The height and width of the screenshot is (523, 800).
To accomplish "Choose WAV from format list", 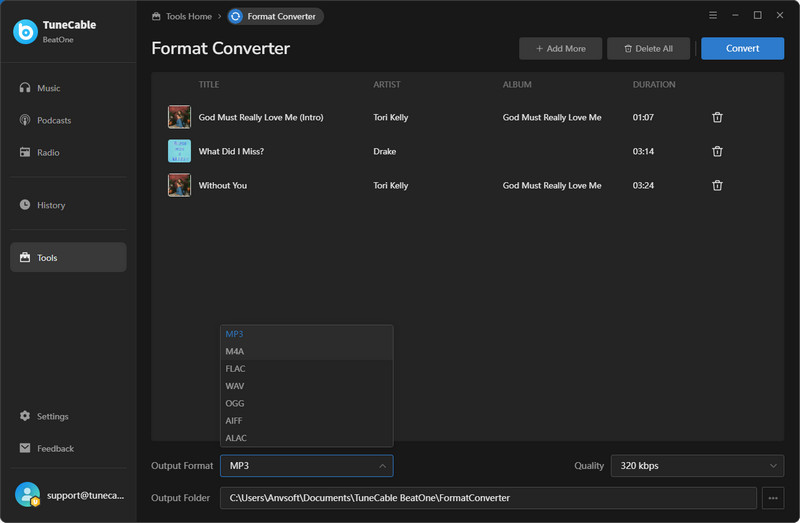I will point(306,386).
